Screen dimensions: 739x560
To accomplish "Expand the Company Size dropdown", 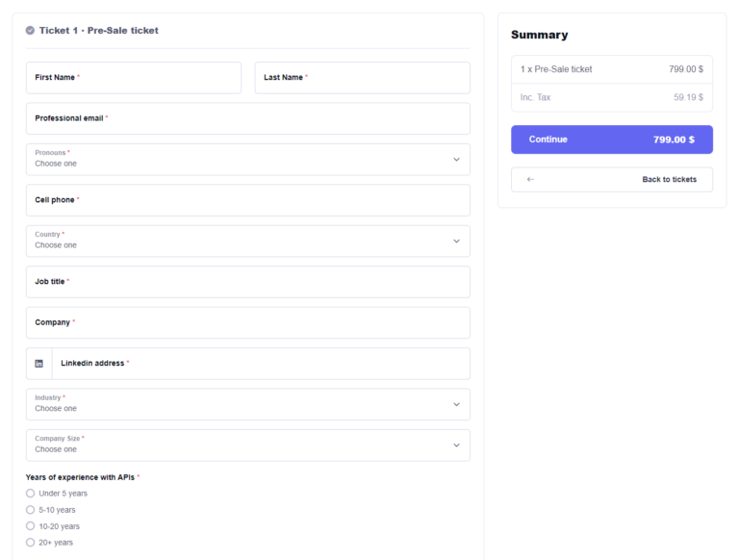I will tap(247, 445).
